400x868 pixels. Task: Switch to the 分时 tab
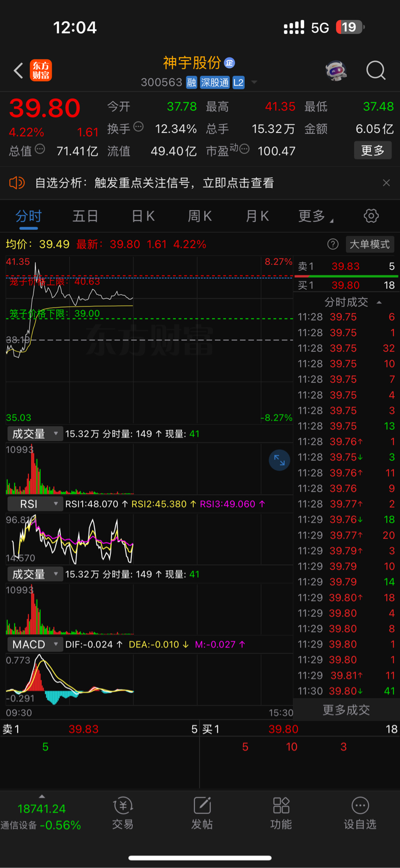click(28, 216)
